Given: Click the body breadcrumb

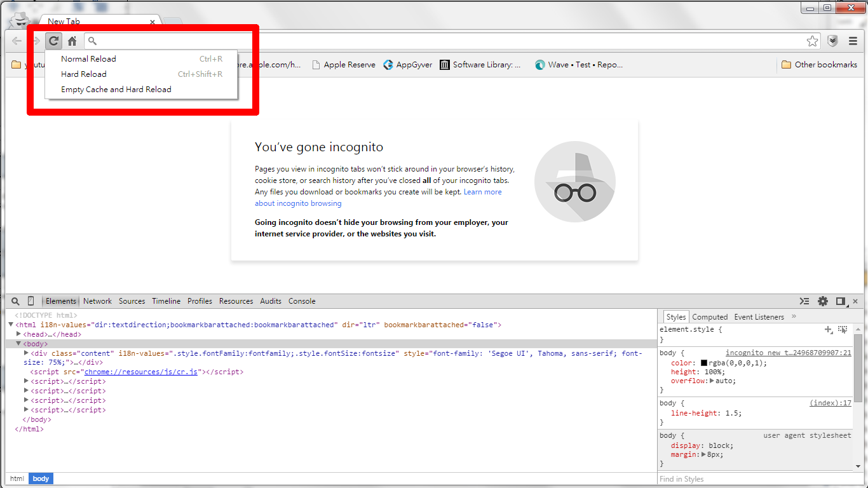Looking at the screenshot, I should pyautogui.click(x=41, y=479).
